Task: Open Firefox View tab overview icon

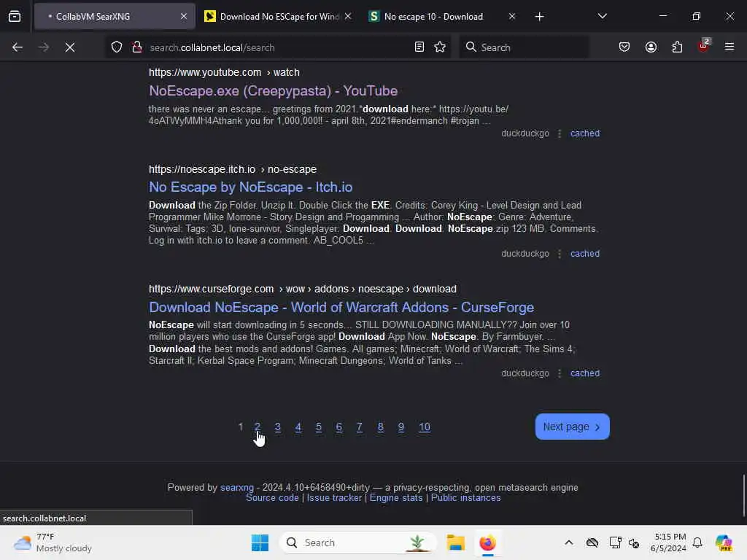Action: coord(15,17)
